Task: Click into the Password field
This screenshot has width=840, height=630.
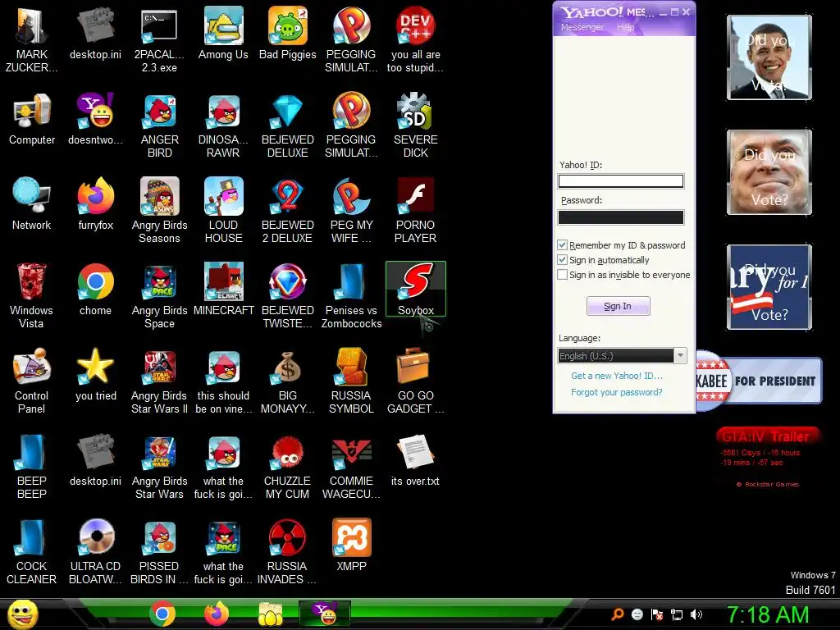Action: (x=620, y=217)
